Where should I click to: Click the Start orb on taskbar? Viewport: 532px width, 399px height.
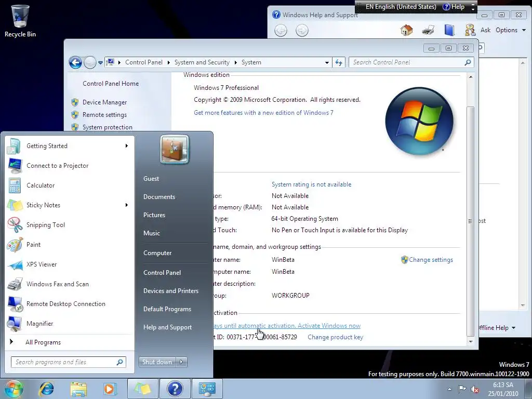(14, 389)
